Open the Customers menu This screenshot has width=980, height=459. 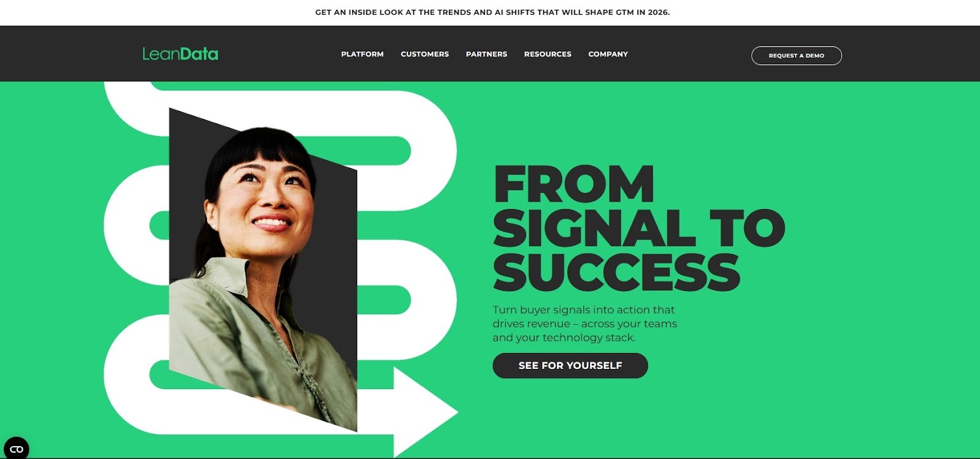[x=424, y=54]
